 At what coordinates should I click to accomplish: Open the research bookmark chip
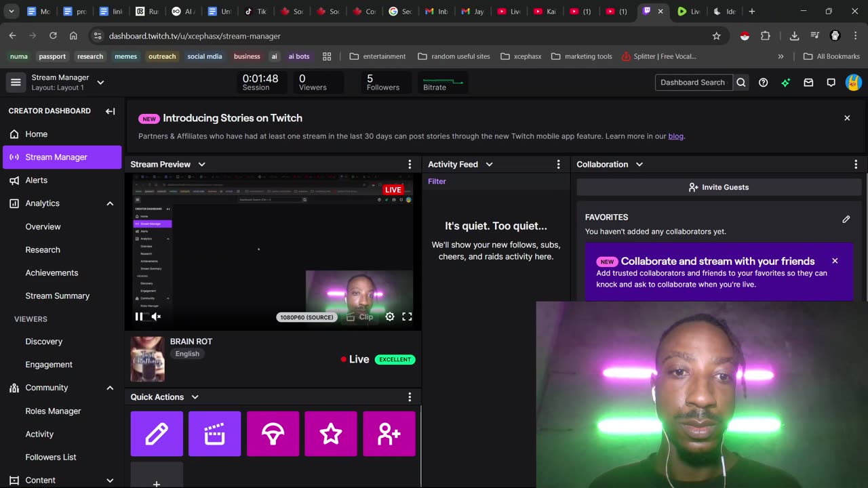click(90, 56)
